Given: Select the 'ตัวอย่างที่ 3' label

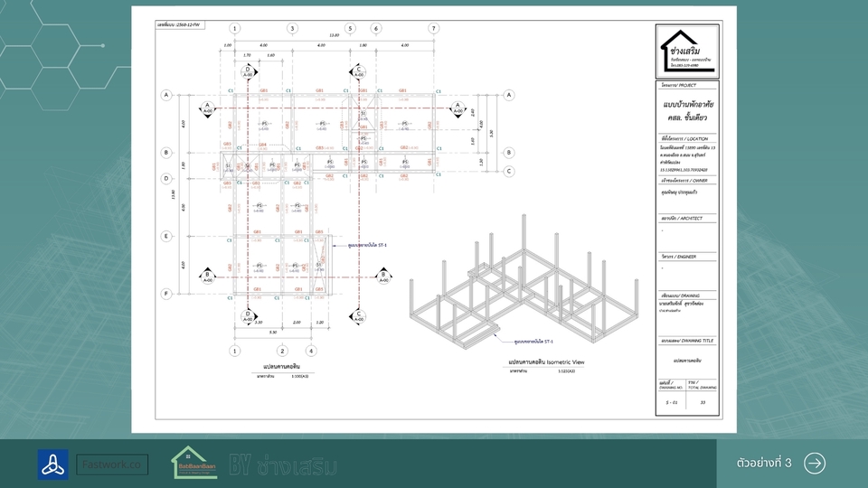Looking at the screenshot, I should 764,463.
